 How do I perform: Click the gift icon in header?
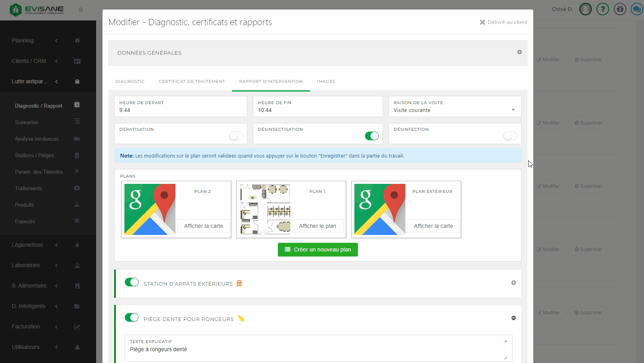(620, 9)
